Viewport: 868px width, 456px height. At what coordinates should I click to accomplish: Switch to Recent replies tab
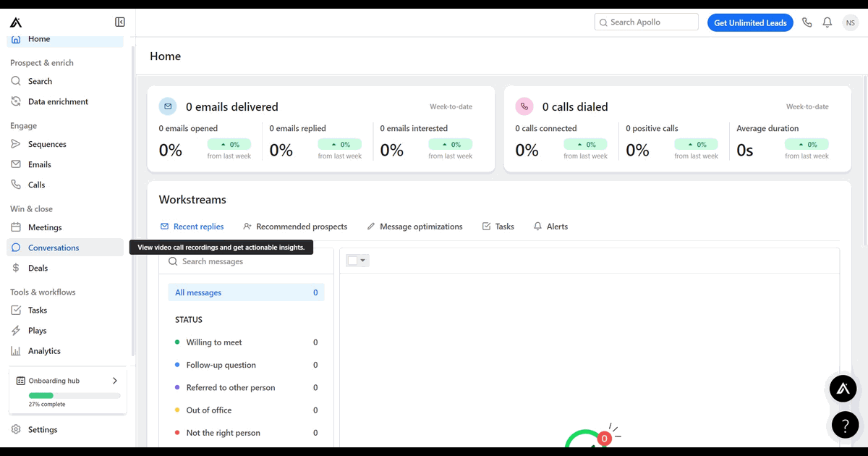tap(192, 227)
